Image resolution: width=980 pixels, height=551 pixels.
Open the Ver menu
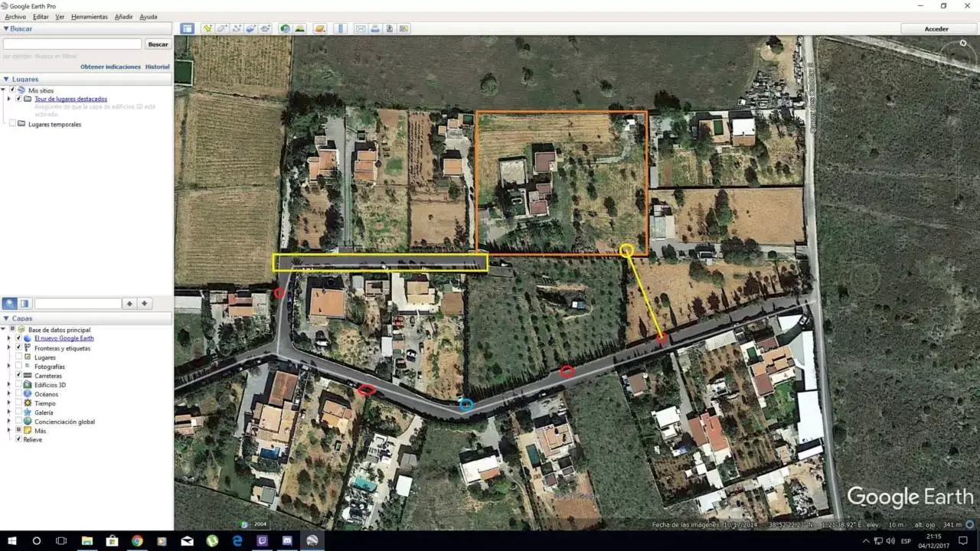(60, 17)
